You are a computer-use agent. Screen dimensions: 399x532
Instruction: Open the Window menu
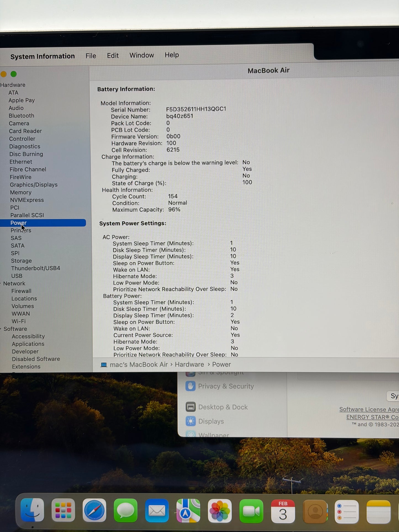click(142, 55)
